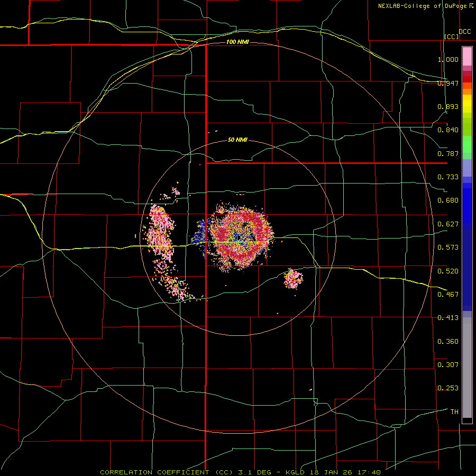Click the 0.840 scale value
The width and height of the screenshot is (476, 476).
click(448, 130)
